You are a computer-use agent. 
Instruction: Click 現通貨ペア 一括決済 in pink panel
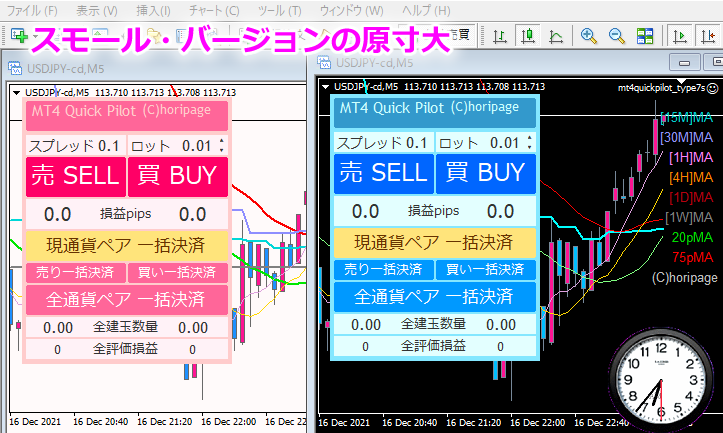click(127, 245)
